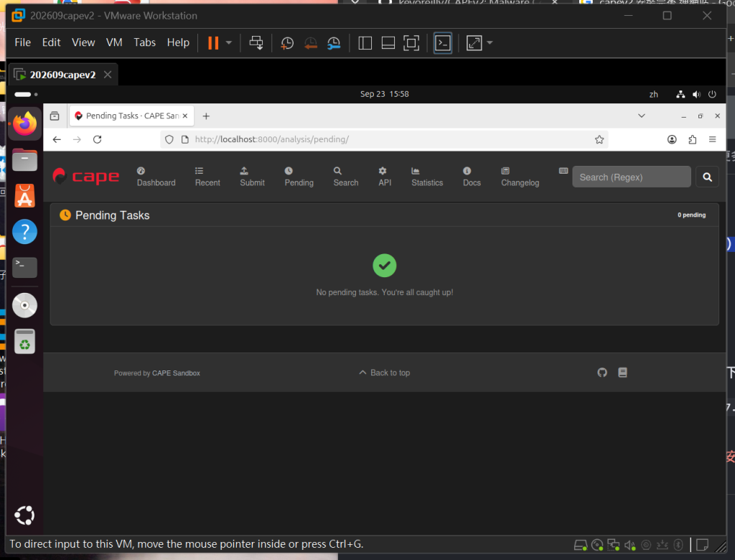Jump to page top via Back to top
This screenshot has width=735, height=560.
coord(385,373)
